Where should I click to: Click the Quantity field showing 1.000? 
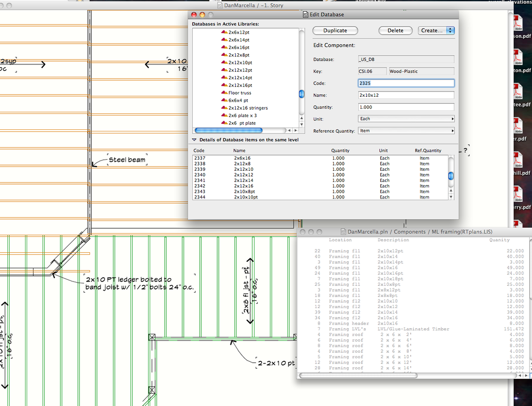(x=406, y=107)
